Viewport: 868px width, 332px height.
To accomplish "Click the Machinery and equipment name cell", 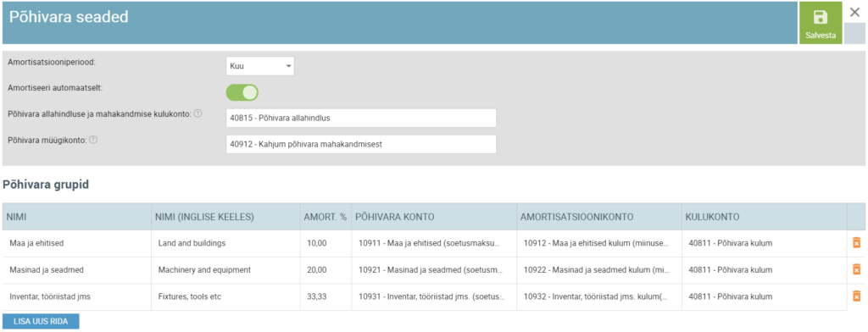I will pos(225,270).
